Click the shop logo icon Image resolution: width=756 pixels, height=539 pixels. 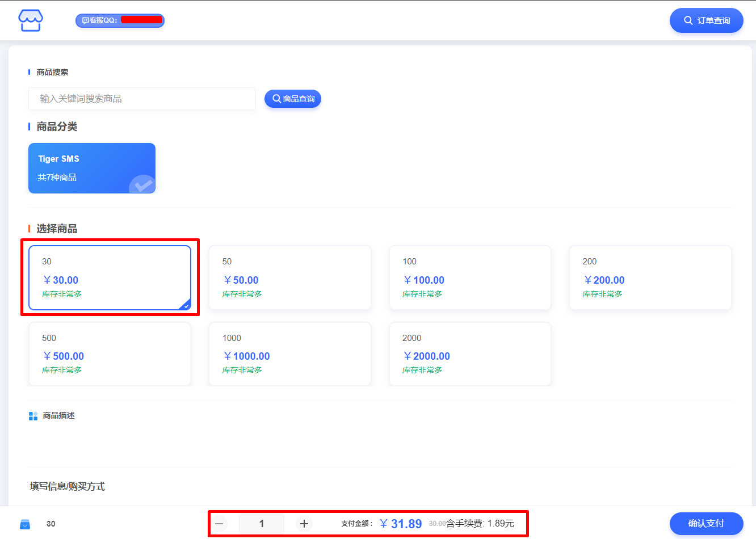click(x=31, y=20)
